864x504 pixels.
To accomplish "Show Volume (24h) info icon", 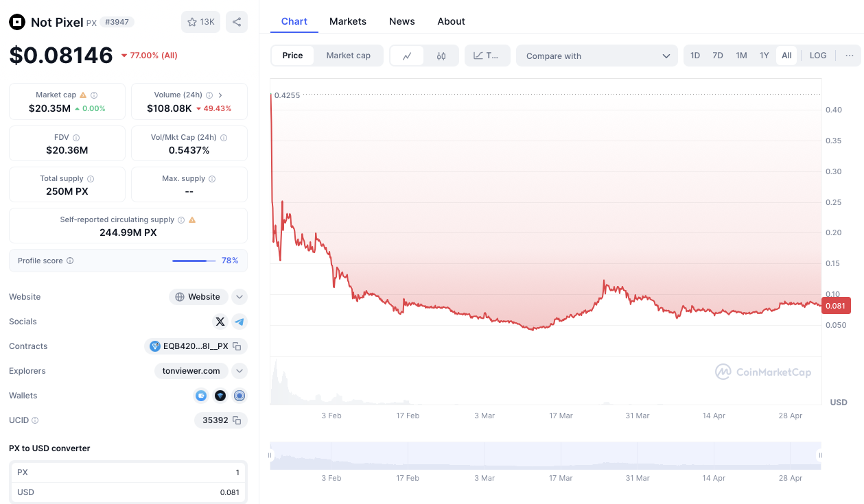I will coord(209,95).
